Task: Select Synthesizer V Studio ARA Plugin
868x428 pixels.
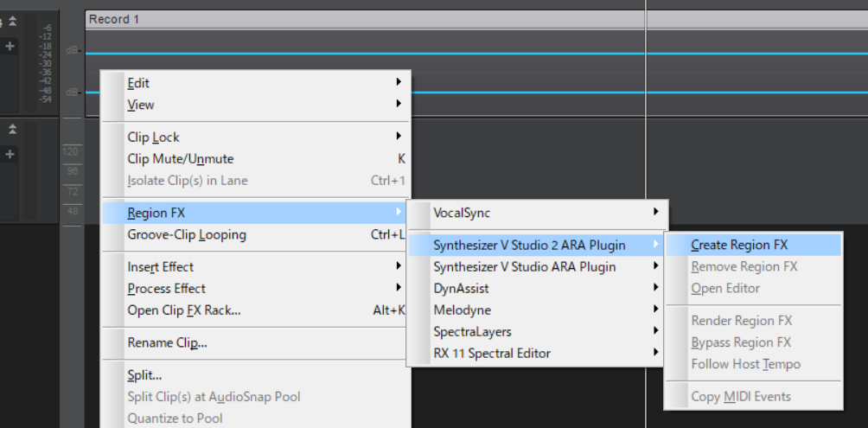Action: (536, 267)
